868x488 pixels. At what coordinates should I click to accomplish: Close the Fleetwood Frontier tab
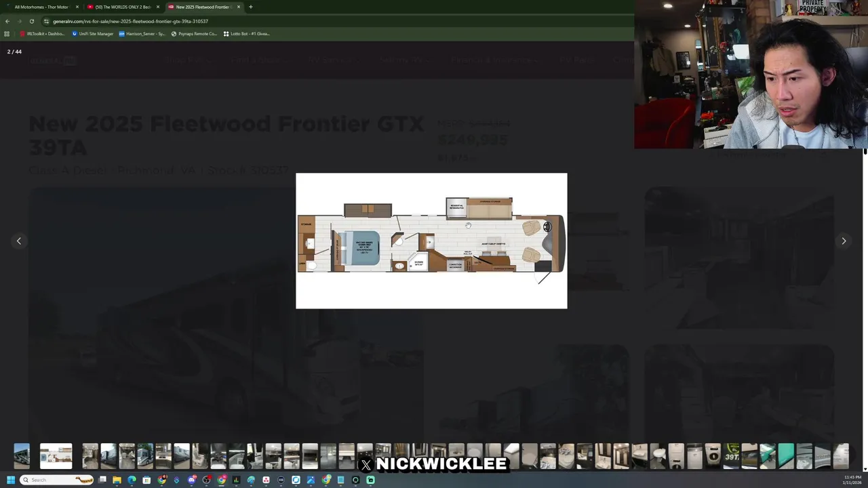click(x=238, y=7)
